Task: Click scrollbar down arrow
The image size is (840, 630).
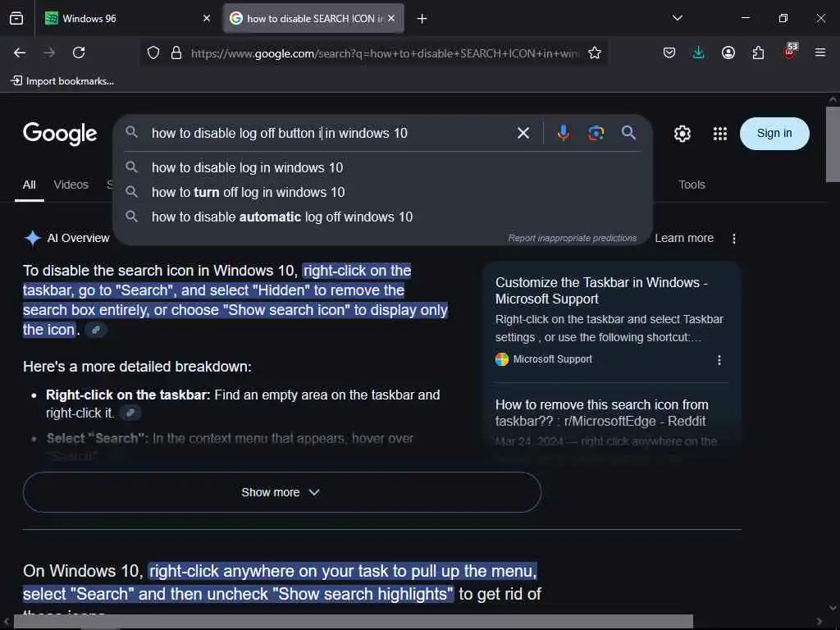Action: click(833, 609)
